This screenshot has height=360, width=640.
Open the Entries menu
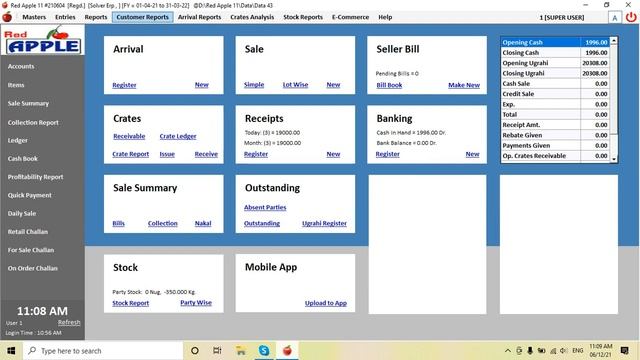pyautogui.click(x=65, y=17)
